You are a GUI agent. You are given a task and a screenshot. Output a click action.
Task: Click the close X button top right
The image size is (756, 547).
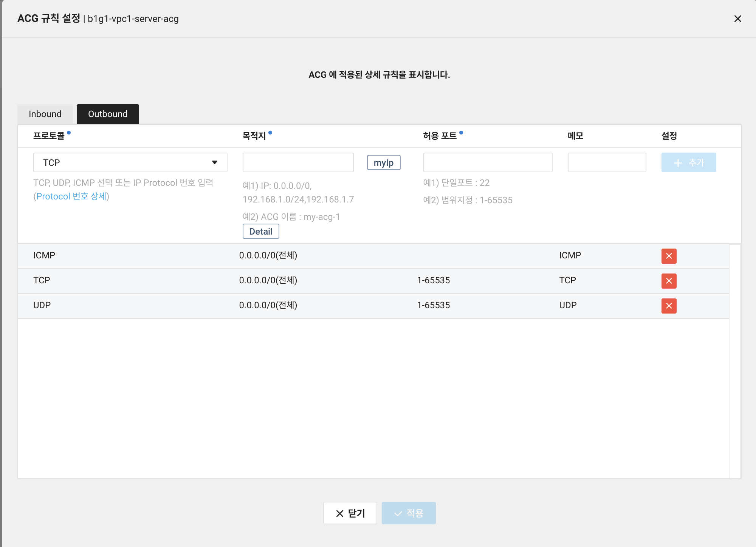[x=738, y=18]
